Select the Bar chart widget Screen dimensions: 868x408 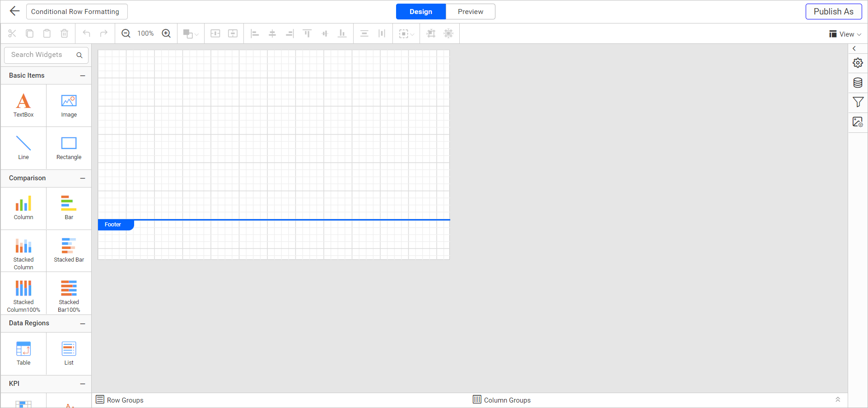click(x=69, y=208)
